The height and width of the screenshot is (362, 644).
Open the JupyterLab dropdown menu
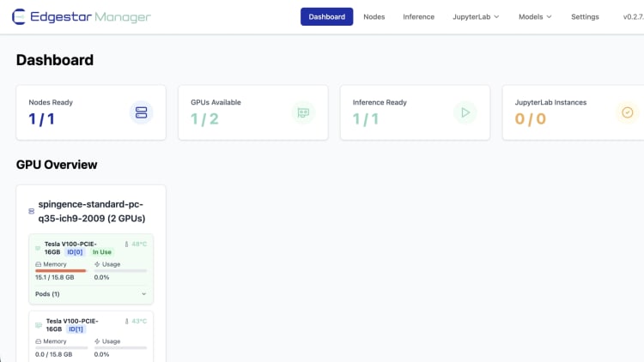click(476, 16)
